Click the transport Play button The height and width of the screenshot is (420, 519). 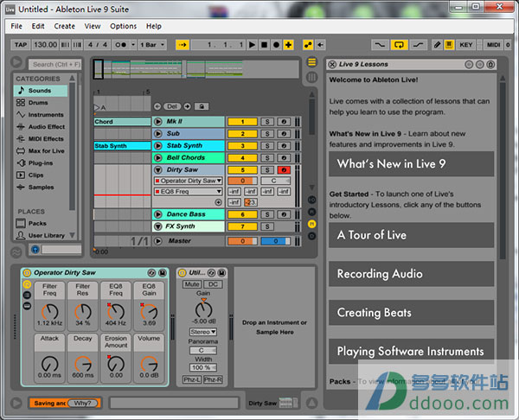(252, 45)
